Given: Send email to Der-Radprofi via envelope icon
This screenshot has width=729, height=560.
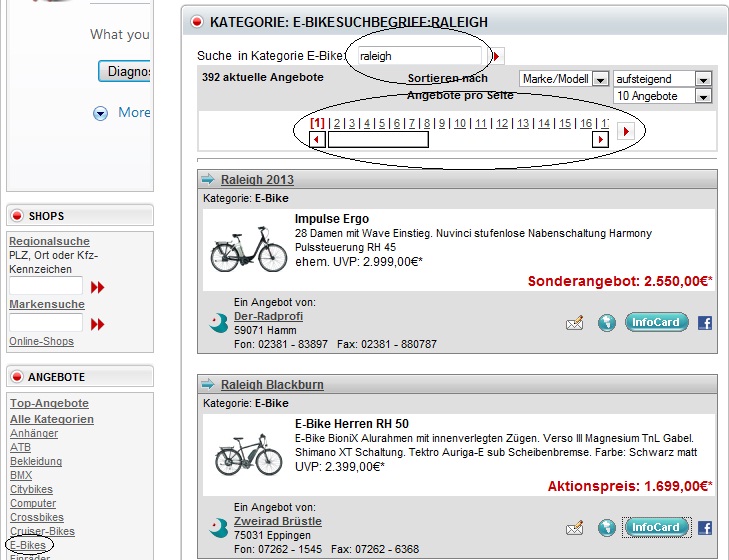Looking at the screenshot, I should click(x=575, y=322).
